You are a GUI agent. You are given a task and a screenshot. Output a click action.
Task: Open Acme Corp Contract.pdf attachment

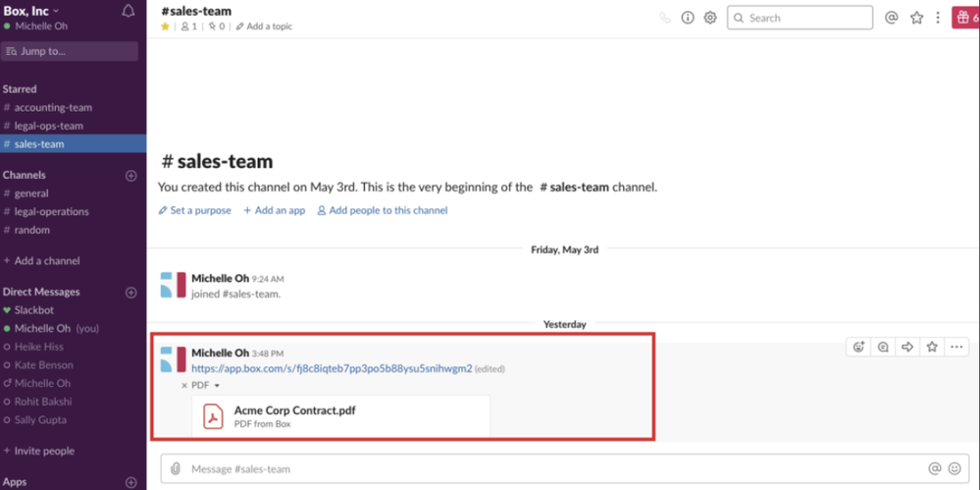(x=294, y=410)
